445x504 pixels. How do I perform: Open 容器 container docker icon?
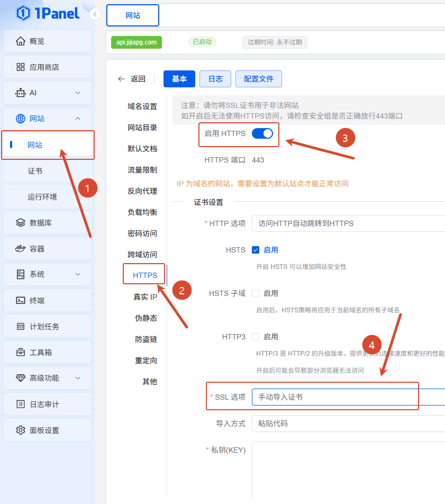(21, 248)
